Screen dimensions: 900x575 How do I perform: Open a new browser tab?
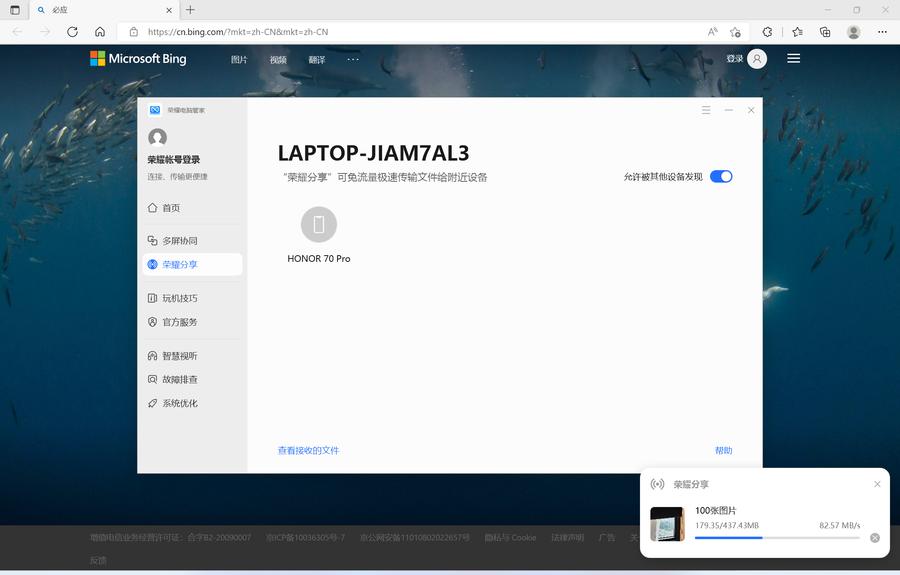pos(191,10)
